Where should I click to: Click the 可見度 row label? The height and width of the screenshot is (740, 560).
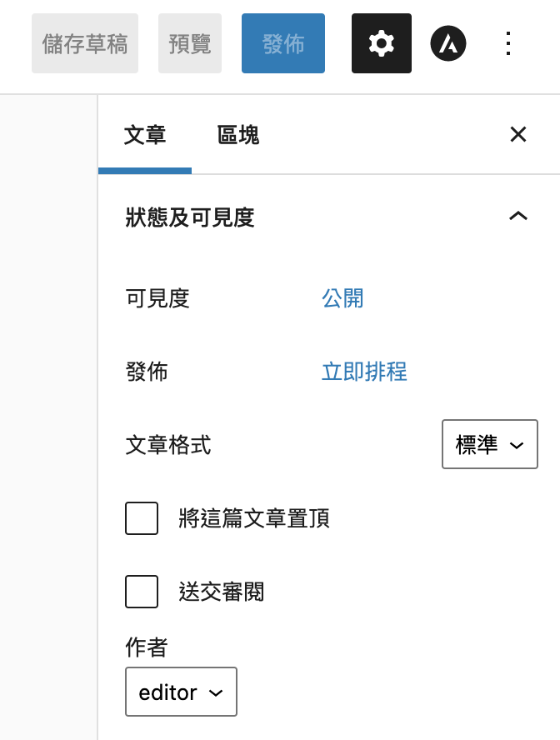pos(157,297)
